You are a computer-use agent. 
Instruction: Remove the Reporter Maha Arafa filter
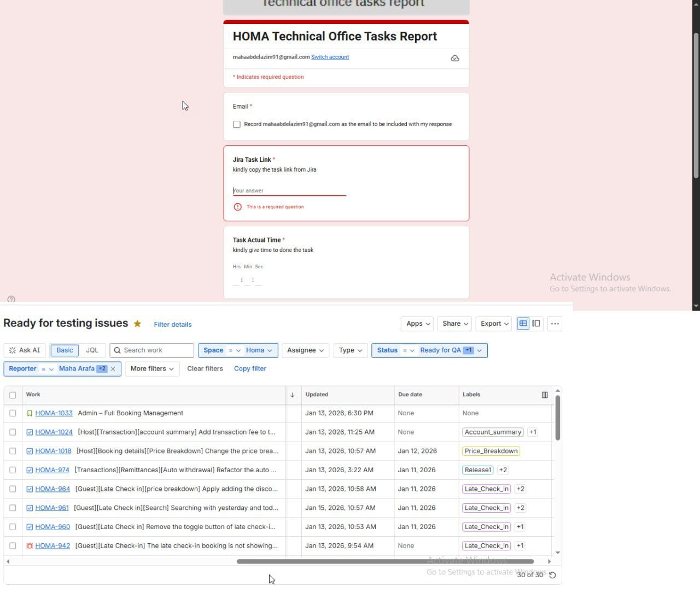click(x=113, y=369)
